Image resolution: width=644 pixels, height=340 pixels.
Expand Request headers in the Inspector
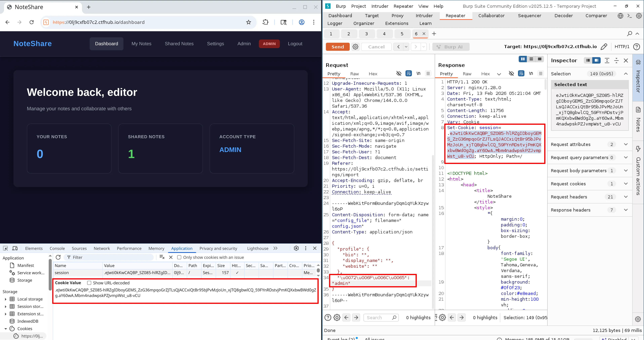tap(626, 197)
